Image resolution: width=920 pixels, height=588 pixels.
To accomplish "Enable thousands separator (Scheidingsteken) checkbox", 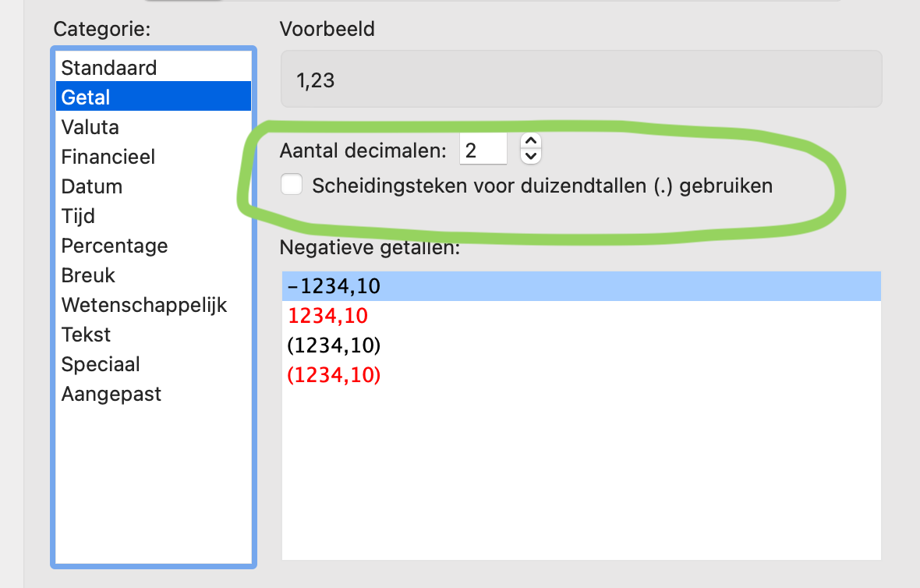I will (292, 184).
